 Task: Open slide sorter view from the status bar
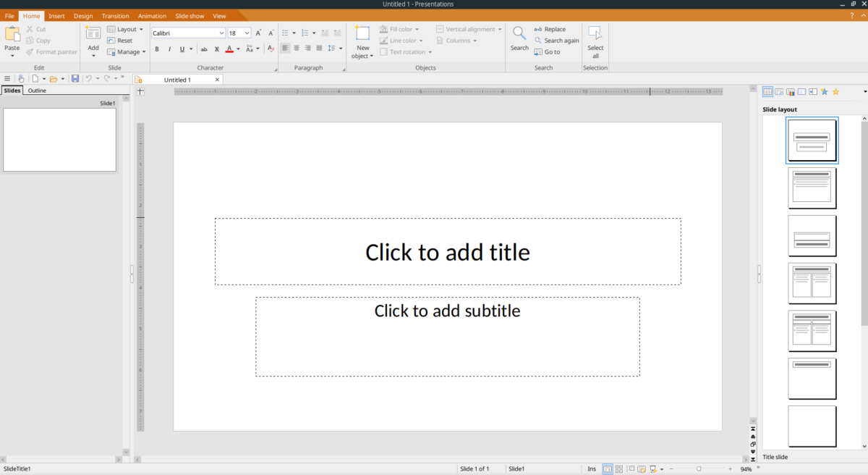tap(619, 468)
